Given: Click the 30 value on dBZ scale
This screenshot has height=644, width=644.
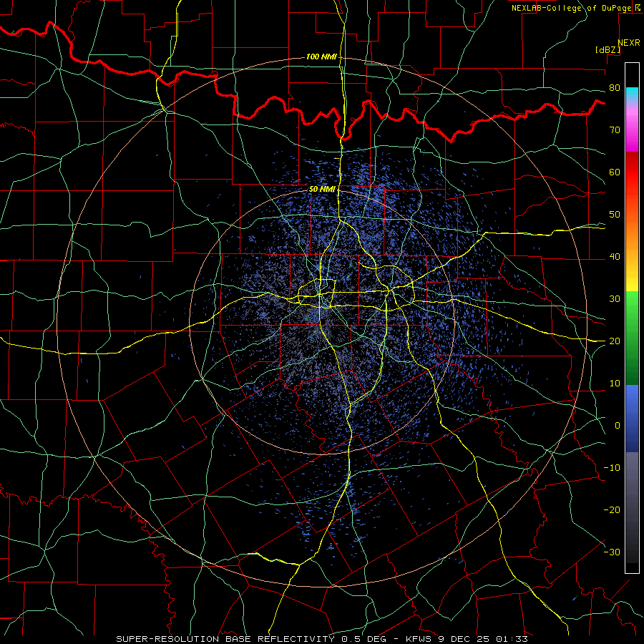Looking at the screenshot, I should pyautogui.click(x=615, y=299).
